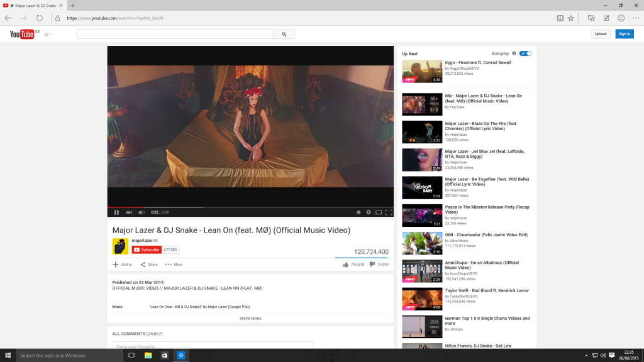Switch to theater mode

[x=379, y=212]
